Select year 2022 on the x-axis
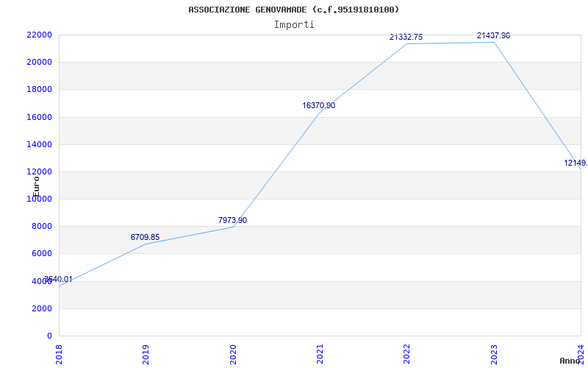Viewport: 588px width, 368px height. pos(407,353)
